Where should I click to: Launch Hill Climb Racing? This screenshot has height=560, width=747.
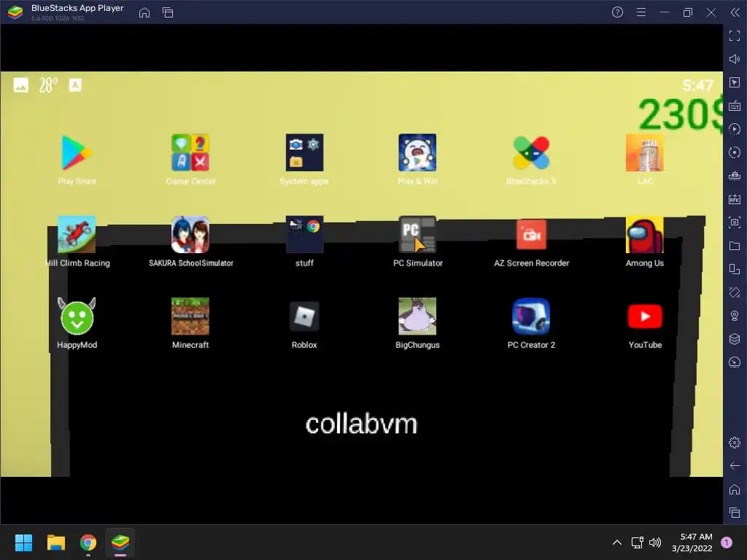point(77,235)
